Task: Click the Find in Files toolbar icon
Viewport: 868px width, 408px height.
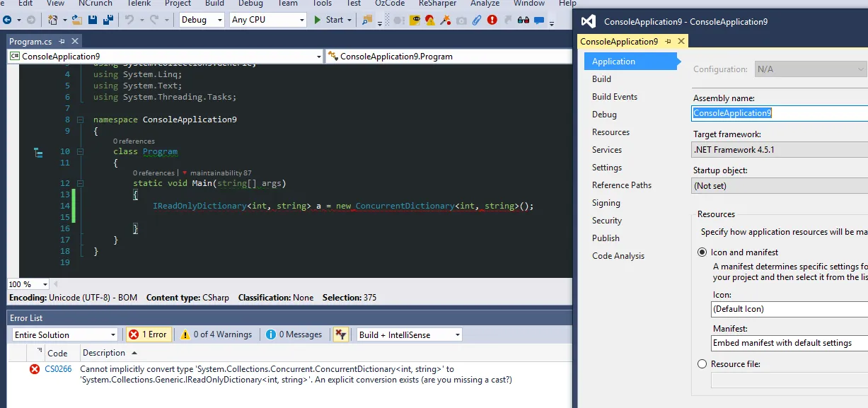Action: coord(367,20)
